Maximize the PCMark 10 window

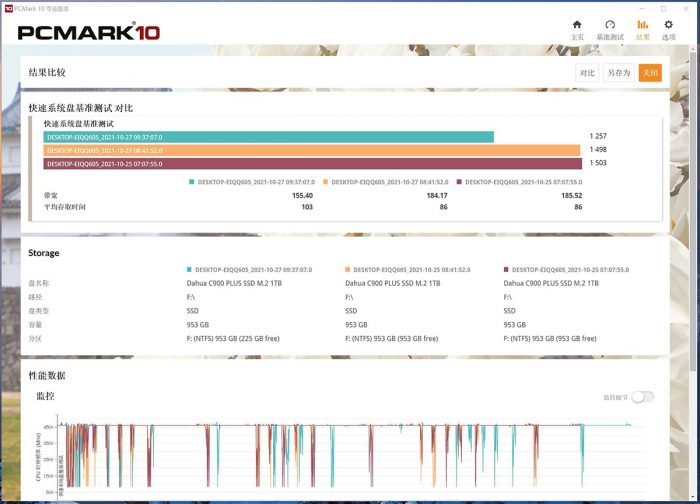pos(663,7)
